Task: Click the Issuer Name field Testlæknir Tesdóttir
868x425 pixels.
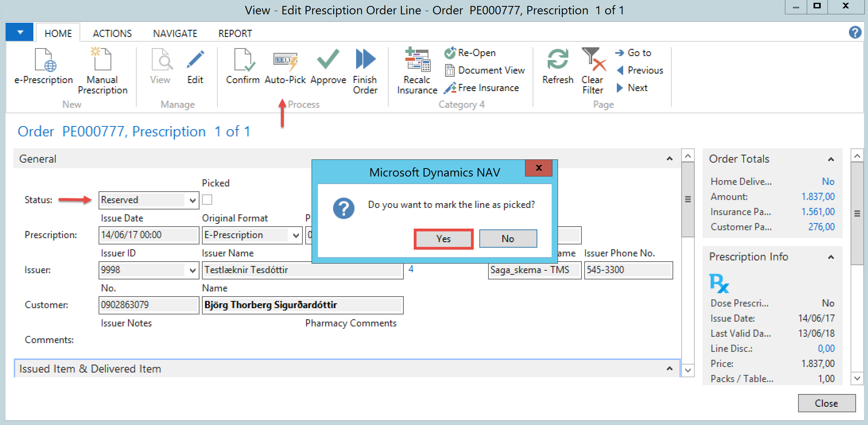Action: [302, 270]
